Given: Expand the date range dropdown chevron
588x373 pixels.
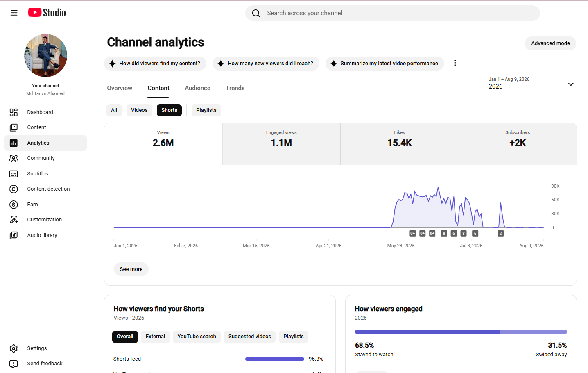Looking at the screenshot, I should click(x=571, y=84).
